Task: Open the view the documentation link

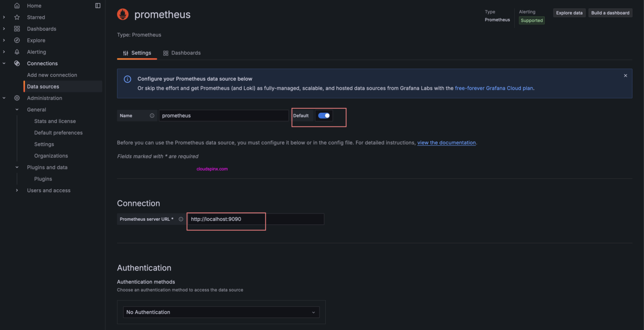Action: point(446,142)
